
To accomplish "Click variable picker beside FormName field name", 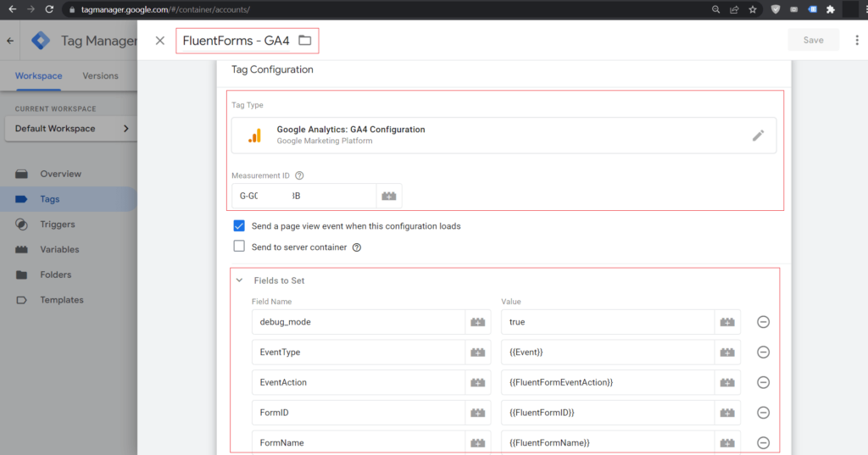I will pos(478,443).
